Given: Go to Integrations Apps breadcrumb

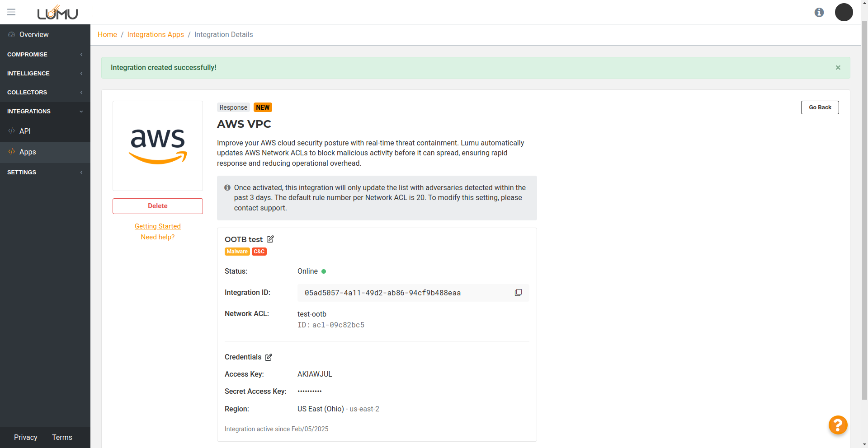Looking at the screenshot, I should pyautogui.click(x=156, y=35).
